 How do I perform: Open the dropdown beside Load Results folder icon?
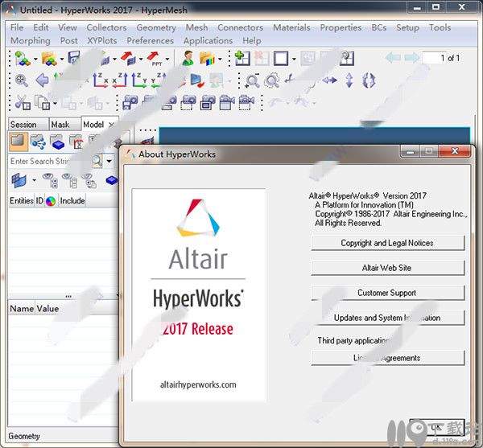(x=220, y=59)
